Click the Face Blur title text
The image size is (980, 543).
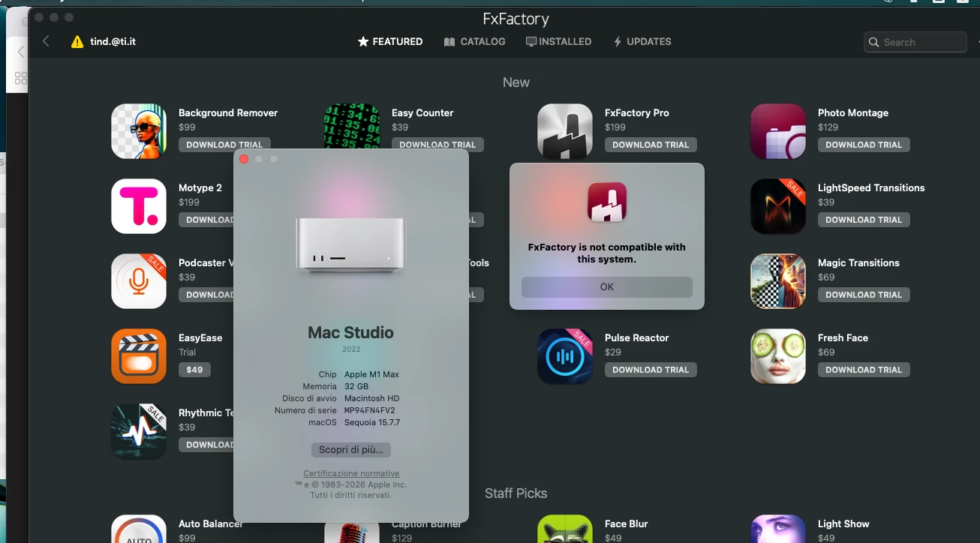tap(627, 523)
